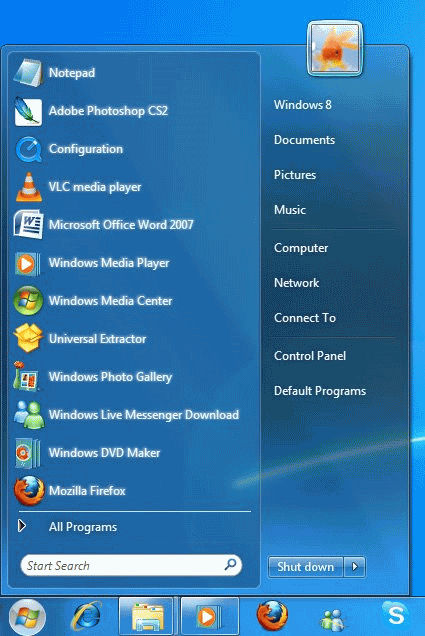Select Connect To in Start menu

pyautogui.click(x=305, y=318)
